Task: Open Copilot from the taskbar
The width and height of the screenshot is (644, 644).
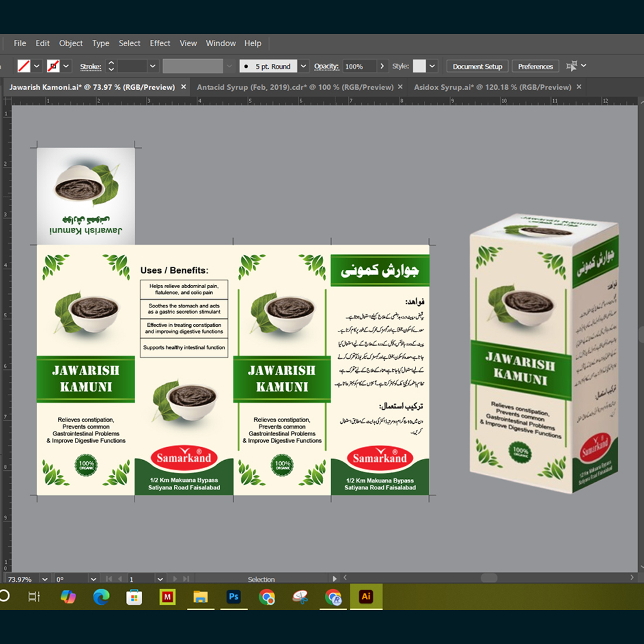Action: pyautogui.click(x=68, y=597)
